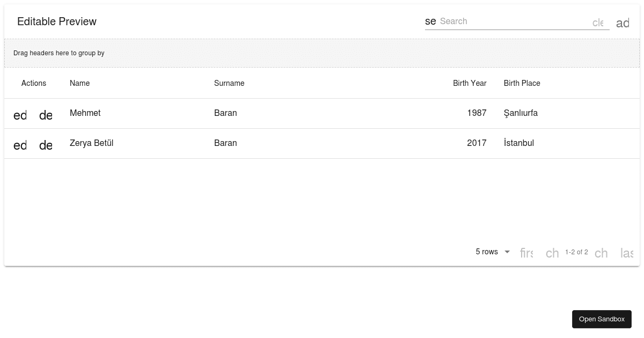Sort by the Birth Year column header
644x338 pixels.
[x=469, y=83]
